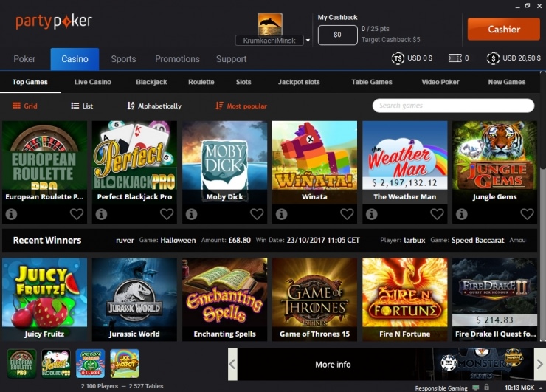
Task: Open the tournament tickets icon in header
Action: (x=452, y=58)
